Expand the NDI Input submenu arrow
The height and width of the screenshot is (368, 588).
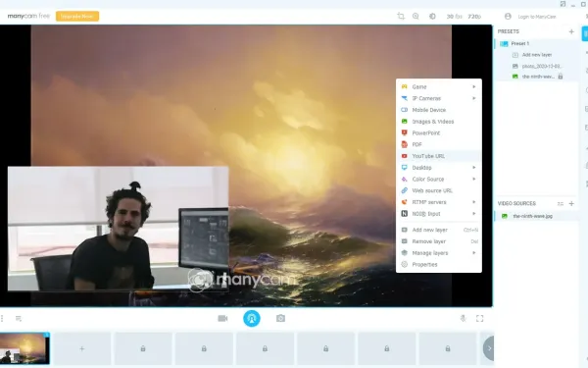click(474, 214)
